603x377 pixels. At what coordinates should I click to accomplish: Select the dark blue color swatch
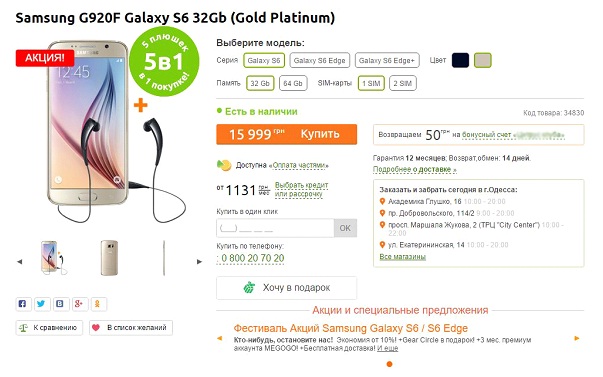tap(460, 60)
